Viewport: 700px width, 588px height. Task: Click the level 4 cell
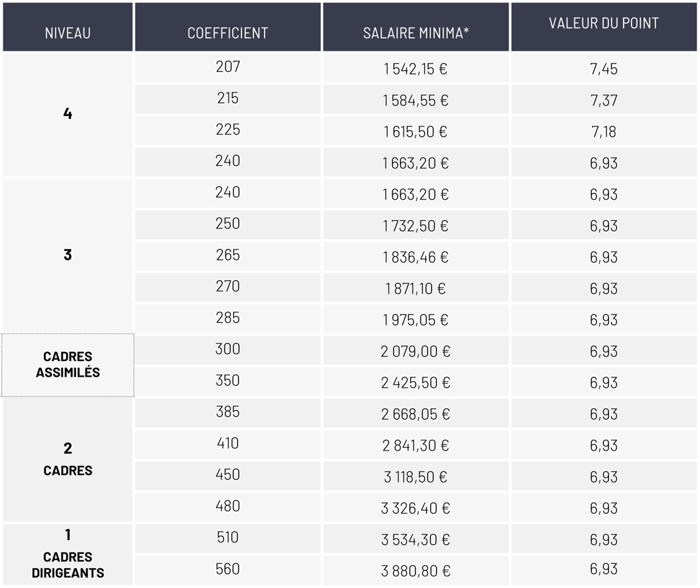pyautogui.click(x=68, y=114)
